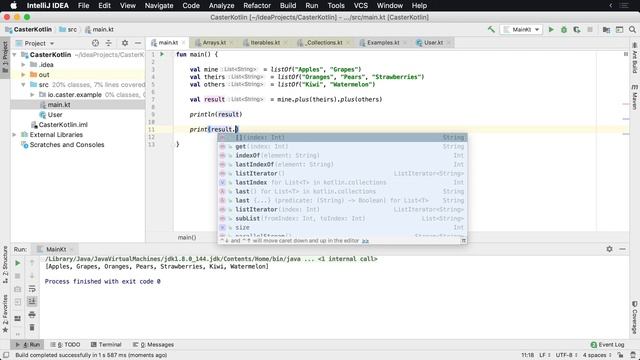The height and width of the screenshot is (360, 640).
Task: Open Project Structure icon in toolbar
Action: (607, 29)
